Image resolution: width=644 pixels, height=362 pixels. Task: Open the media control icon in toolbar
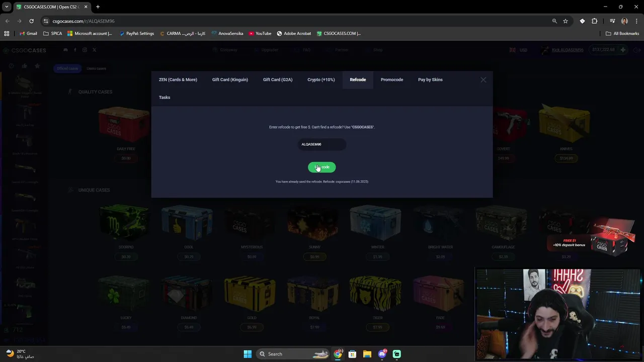click(x=612, y=21)
